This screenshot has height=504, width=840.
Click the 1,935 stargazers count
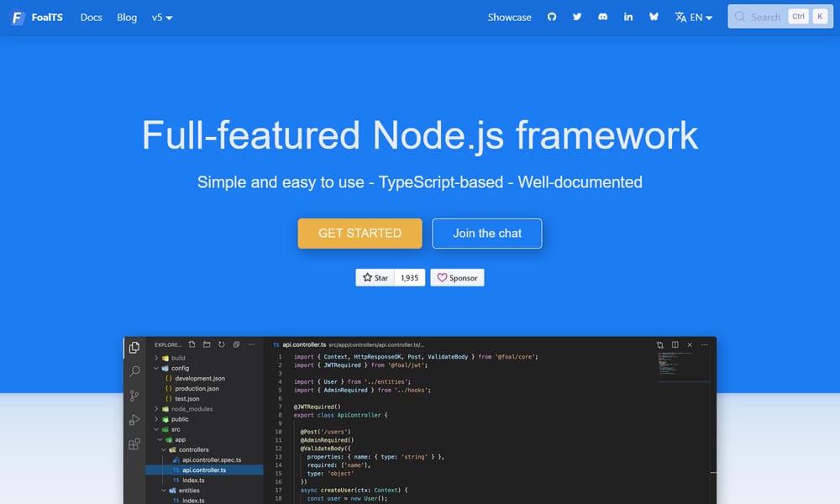tap(410, 277)
